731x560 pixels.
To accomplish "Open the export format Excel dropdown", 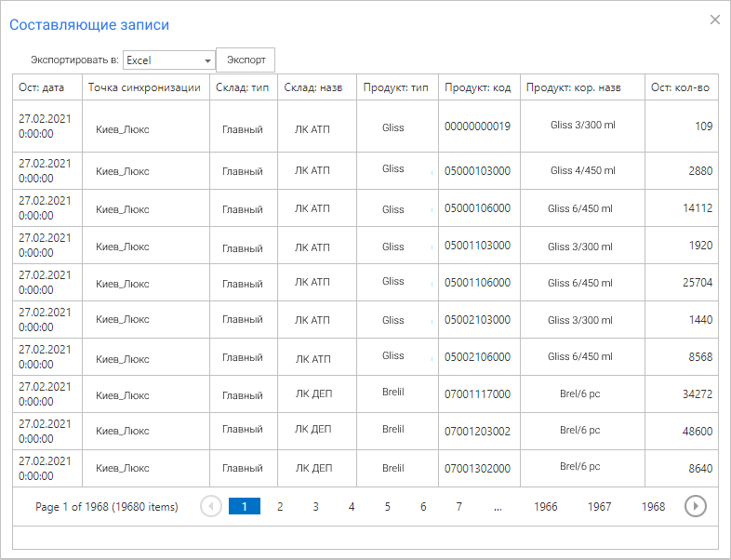I will tap(168, 60).
